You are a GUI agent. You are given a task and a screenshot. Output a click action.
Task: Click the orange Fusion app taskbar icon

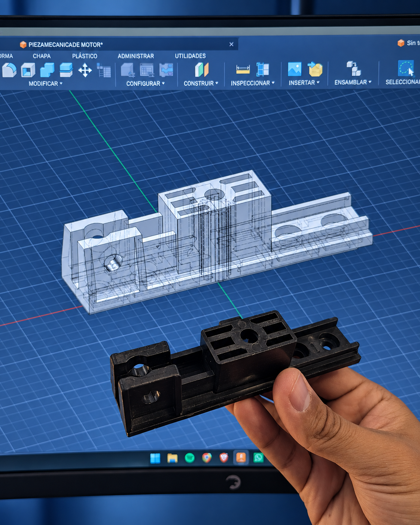point(241,457)
